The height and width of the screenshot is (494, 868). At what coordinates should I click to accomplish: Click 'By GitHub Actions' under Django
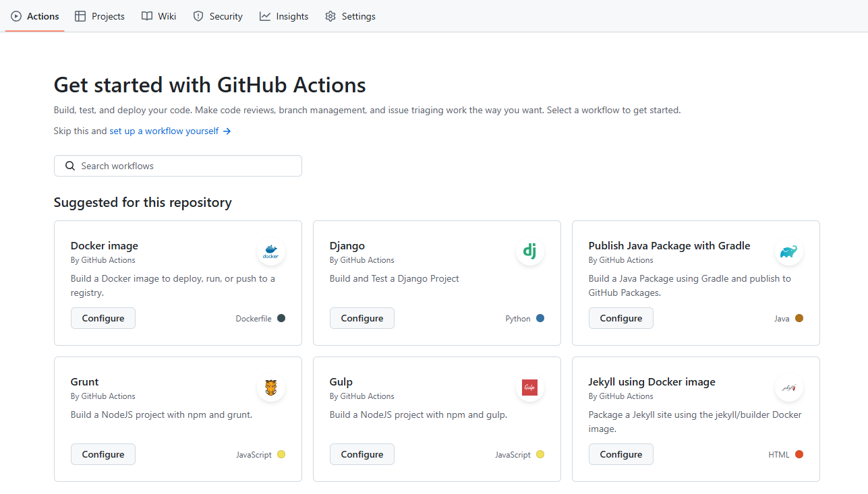pyautogui.click(x=362, y=260)
